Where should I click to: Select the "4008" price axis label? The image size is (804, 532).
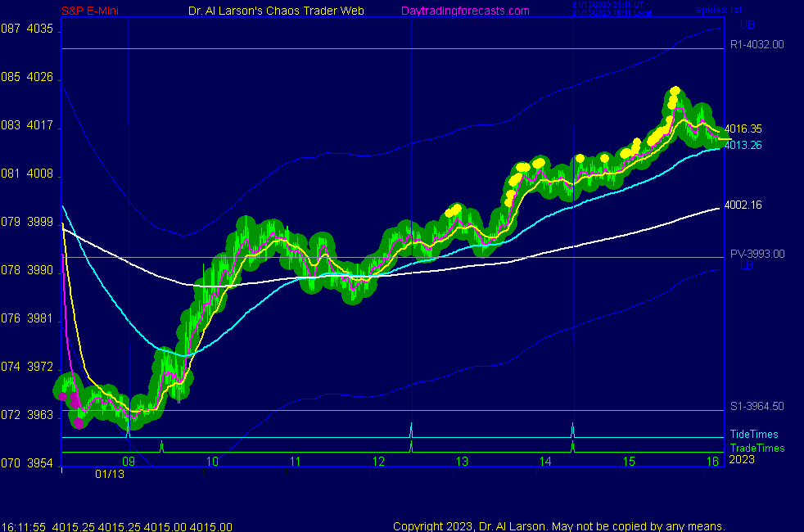tap(40, 174)
